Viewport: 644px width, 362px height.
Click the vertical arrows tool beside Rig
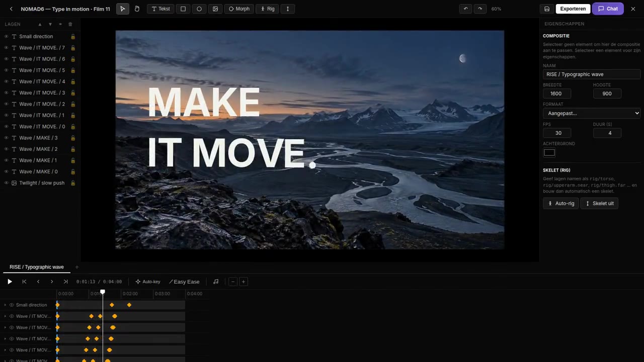[288, 9]
